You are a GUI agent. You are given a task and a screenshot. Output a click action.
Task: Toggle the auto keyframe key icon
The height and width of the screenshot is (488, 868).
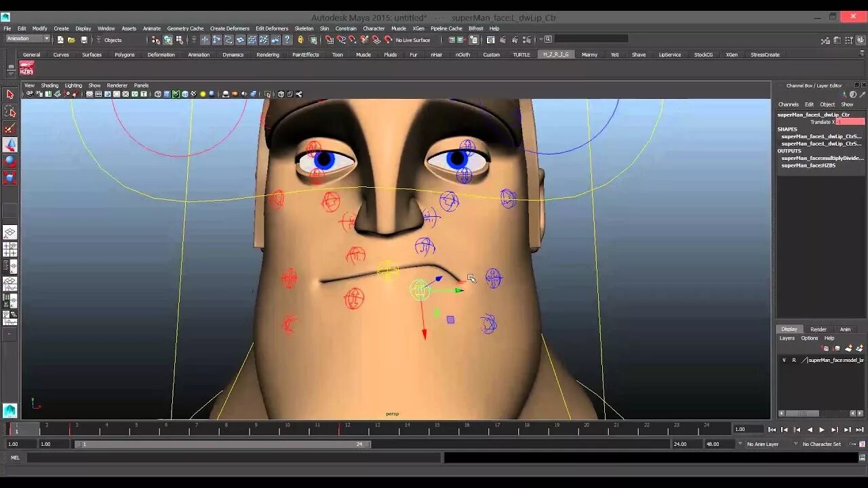[852, 444]
